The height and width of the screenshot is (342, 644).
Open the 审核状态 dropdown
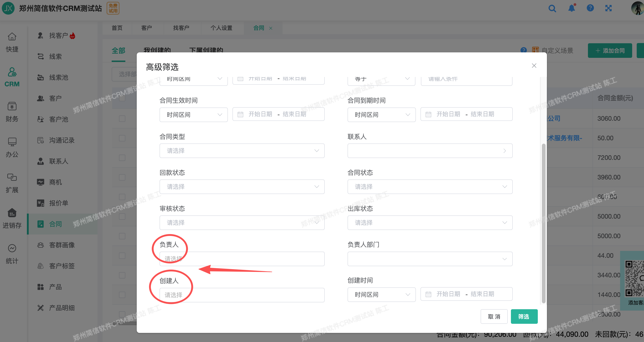(x=242, y=223)
